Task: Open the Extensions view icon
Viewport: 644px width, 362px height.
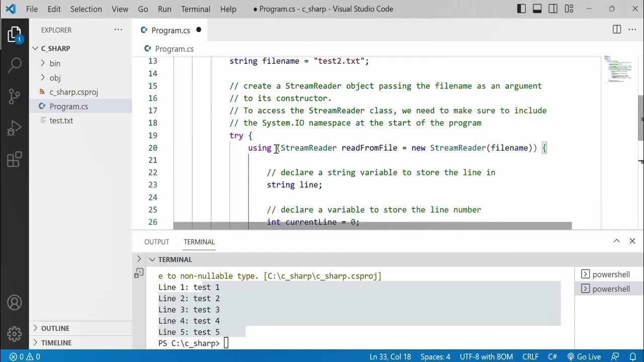Action: point(14,159)
